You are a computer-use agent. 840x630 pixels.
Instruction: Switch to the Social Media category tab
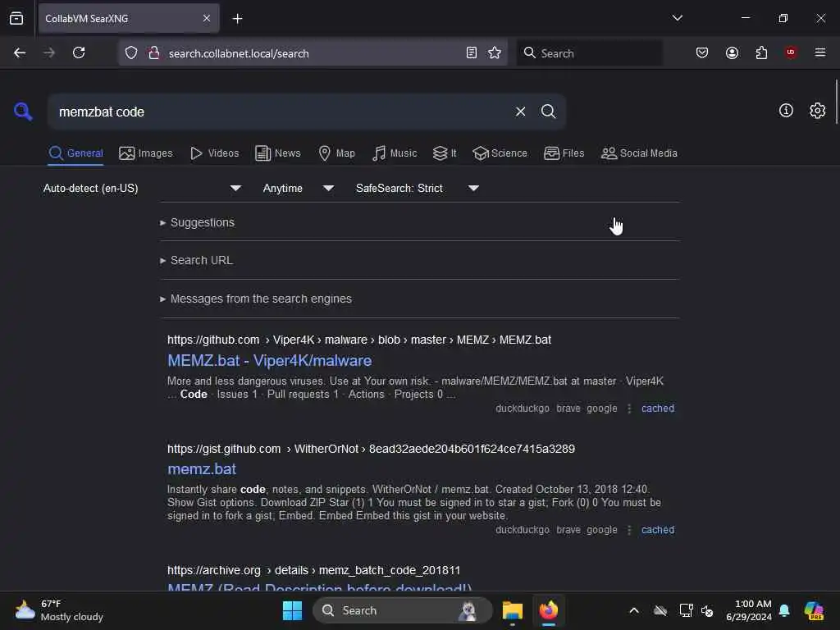click(x=639, y=153)
